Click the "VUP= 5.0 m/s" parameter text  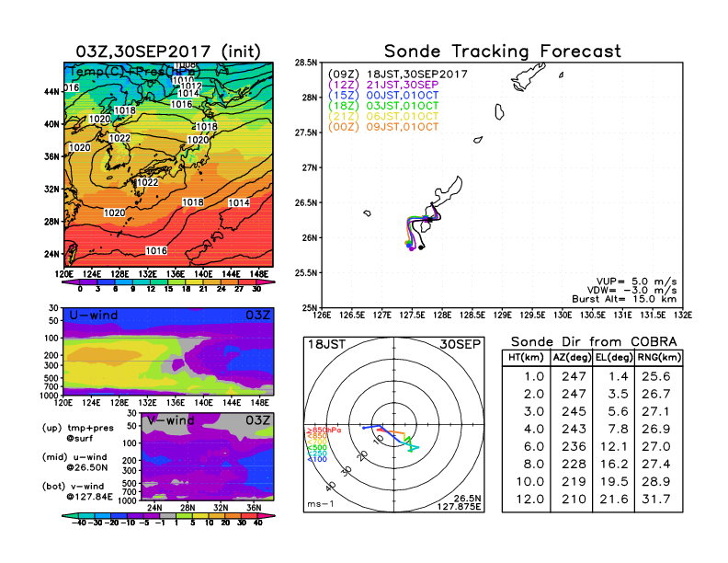[636, 281]
